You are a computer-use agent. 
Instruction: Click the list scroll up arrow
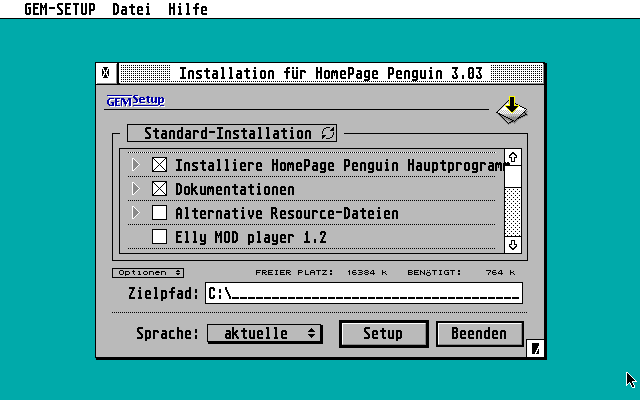tap(513, 157)
